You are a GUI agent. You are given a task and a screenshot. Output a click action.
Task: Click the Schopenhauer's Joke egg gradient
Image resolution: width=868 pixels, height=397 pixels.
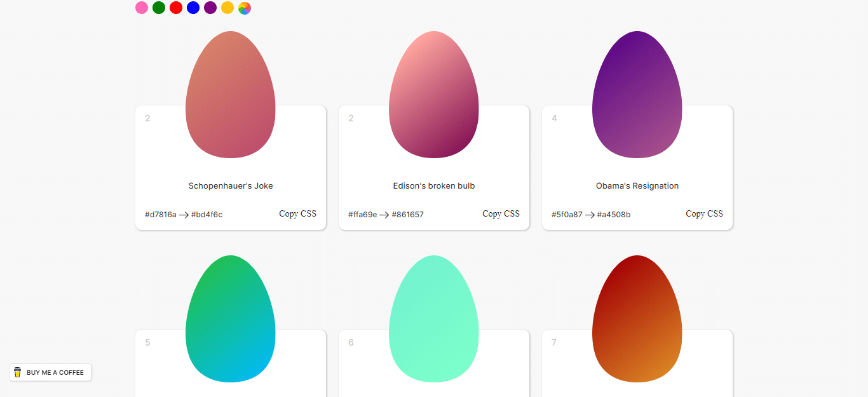[231, 95]
